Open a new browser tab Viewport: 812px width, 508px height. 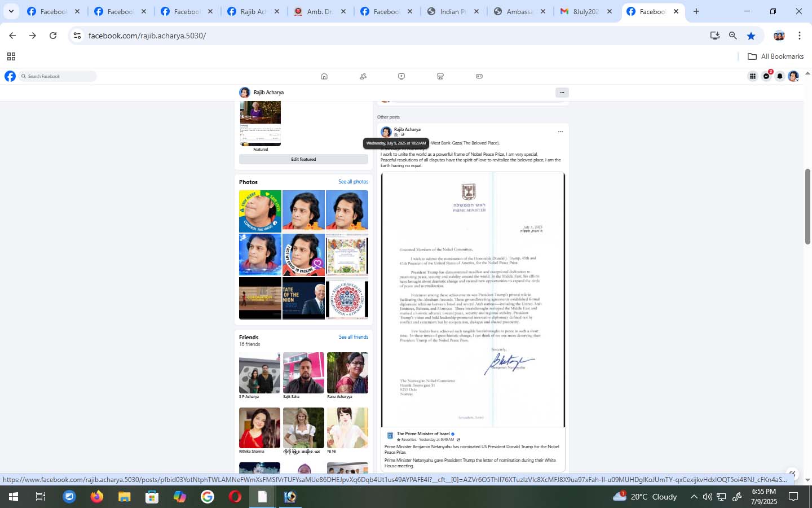click(696, 11)
